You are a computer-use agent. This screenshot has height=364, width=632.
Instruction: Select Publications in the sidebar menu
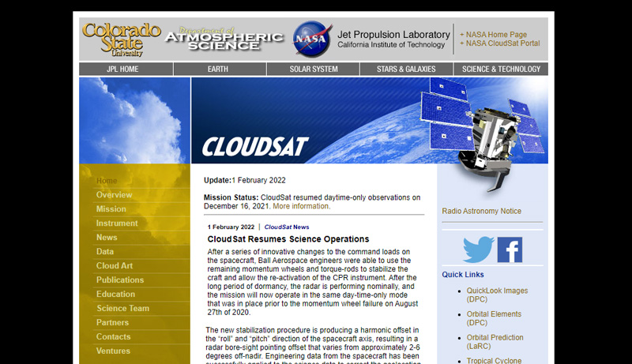point(120,280)
